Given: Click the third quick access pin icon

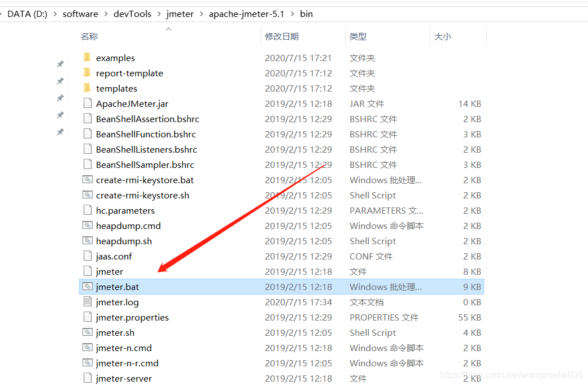Looking at the screenshot, I should click(x=60, y=98).
